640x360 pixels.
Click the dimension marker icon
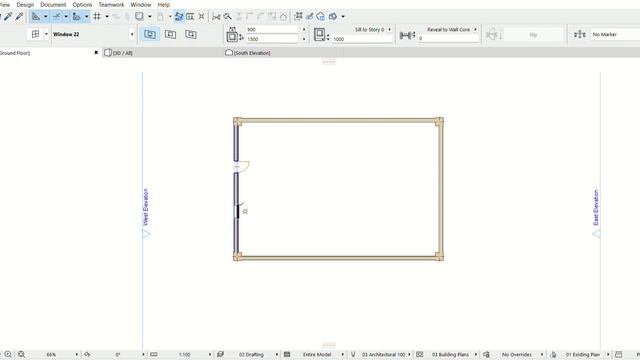pos(580,35)
